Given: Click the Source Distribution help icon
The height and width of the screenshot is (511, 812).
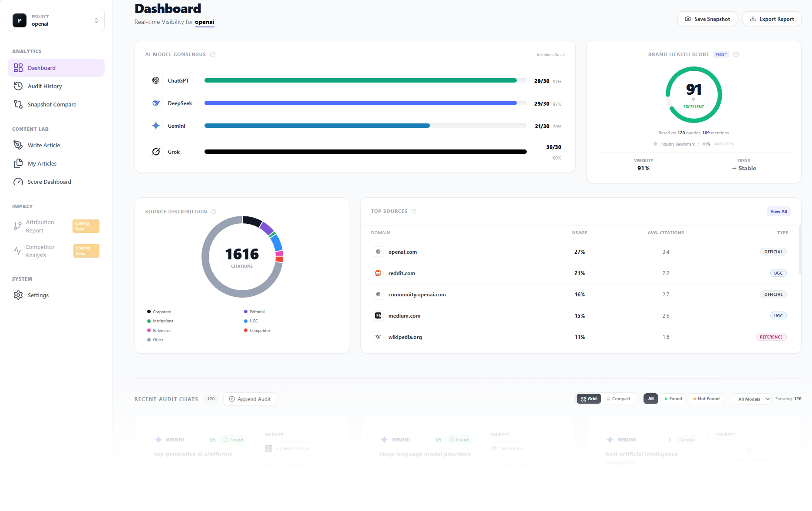Looking at the screenshot, I should point(214,212).
